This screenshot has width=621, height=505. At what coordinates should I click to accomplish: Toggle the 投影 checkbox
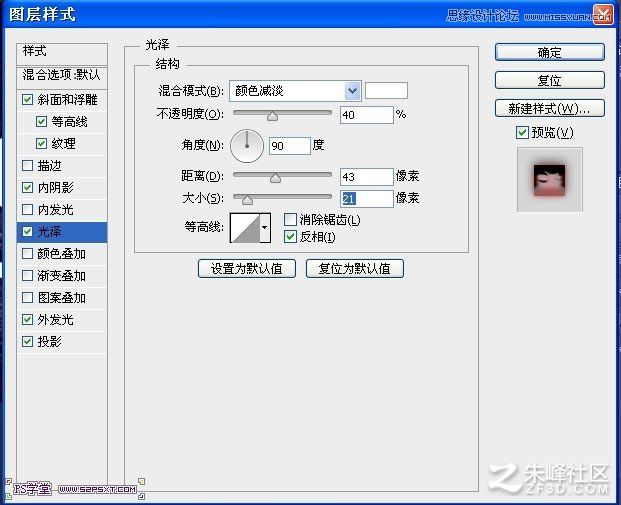click(x=27, y=341)
